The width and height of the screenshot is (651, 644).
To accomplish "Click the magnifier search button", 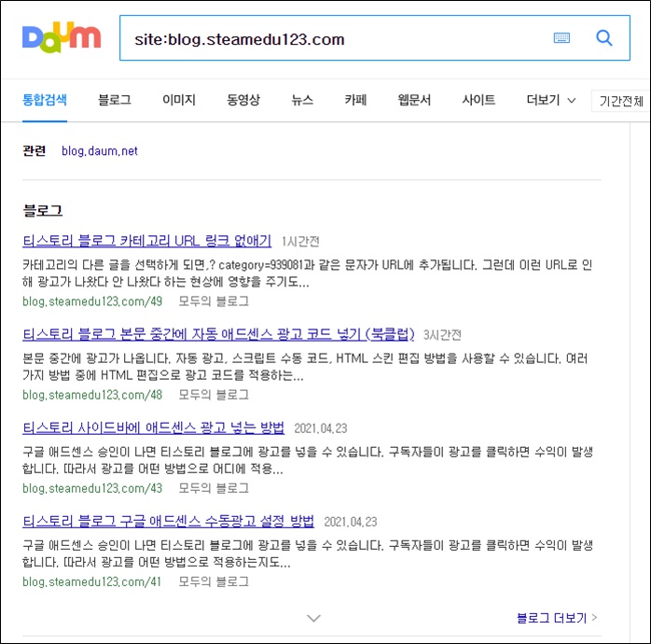I will (604, 38).
